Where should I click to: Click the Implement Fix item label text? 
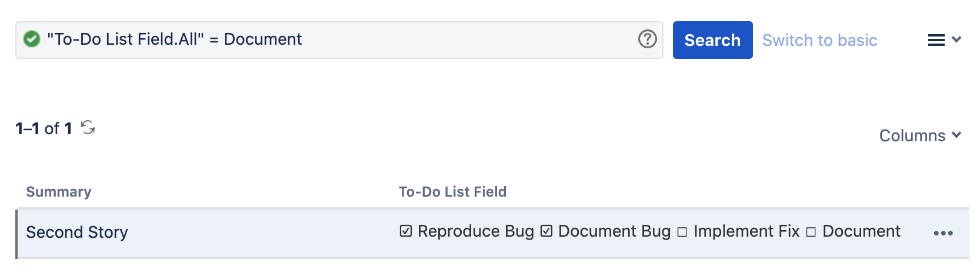pyautogui.click(x=746, y=231)
